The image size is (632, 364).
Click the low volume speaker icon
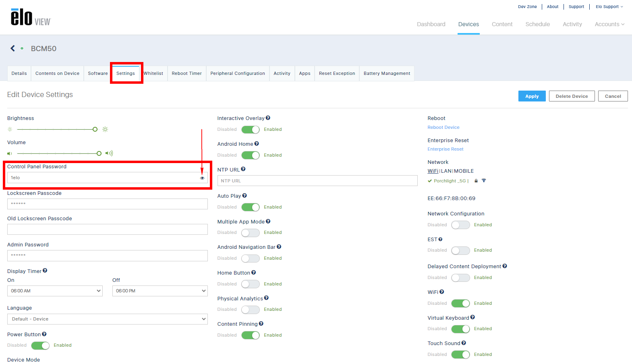(x=10, y=153)
